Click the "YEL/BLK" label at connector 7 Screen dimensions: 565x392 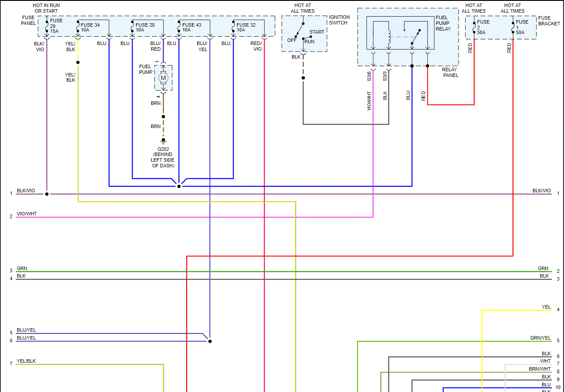(x=26, y=361)
